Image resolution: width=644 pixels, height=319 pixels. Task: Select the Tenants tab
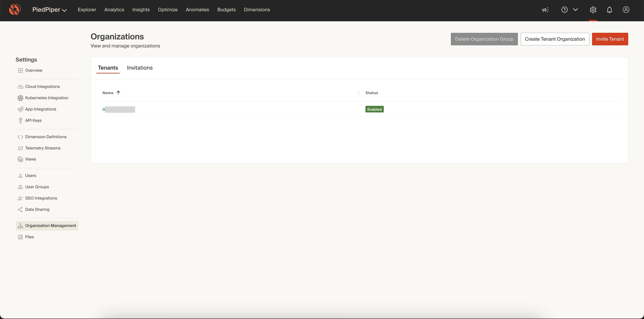pos(108,68)
